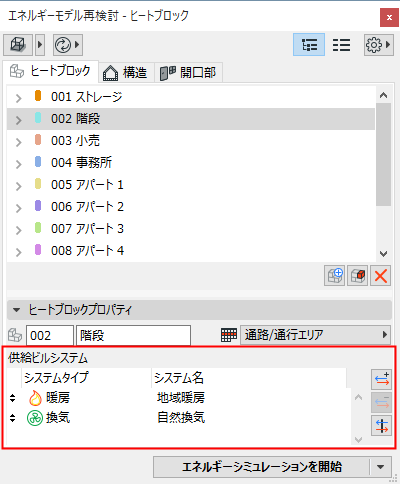This screenshot has width=400, height=484.
Task: Select the 004 事務所 heat block
Action: pos(191,163)
